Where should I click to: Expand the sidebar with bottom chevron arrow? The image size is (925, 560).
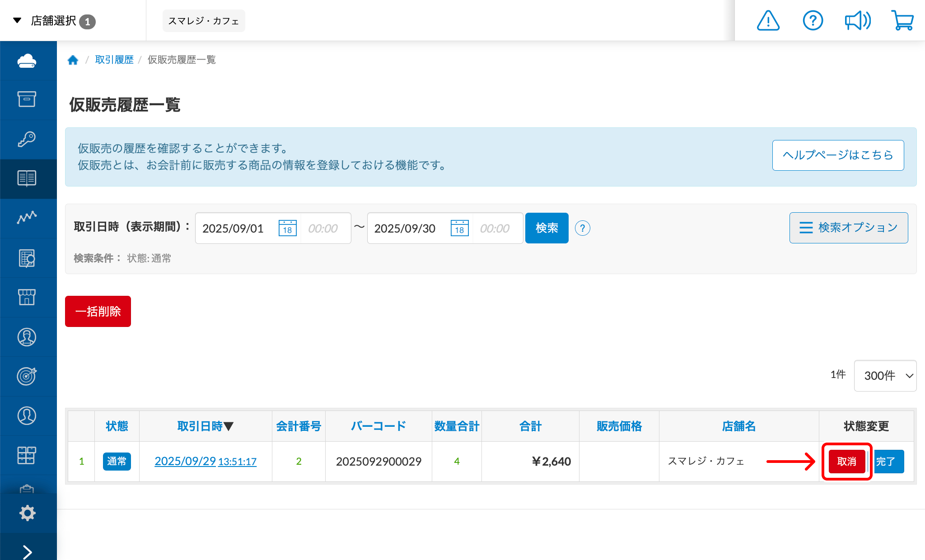point(27,551)
